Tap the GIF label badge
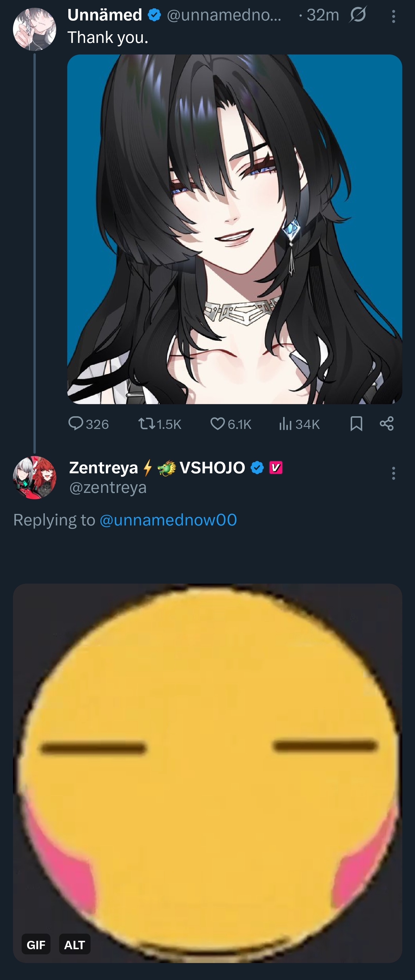 point(36,945)
